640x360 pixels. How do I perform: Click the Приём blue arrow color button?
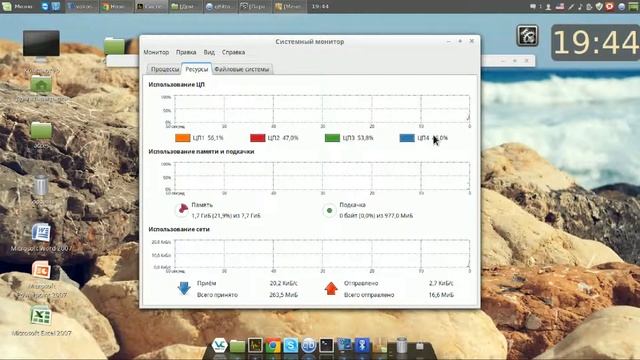184,288
